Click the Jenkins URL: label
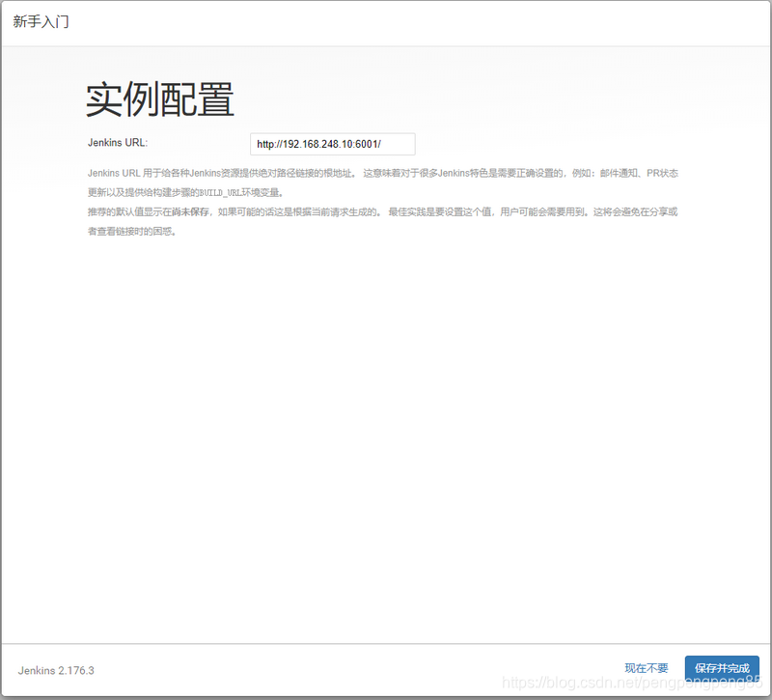772x700 pixels. tap(118, 143)
